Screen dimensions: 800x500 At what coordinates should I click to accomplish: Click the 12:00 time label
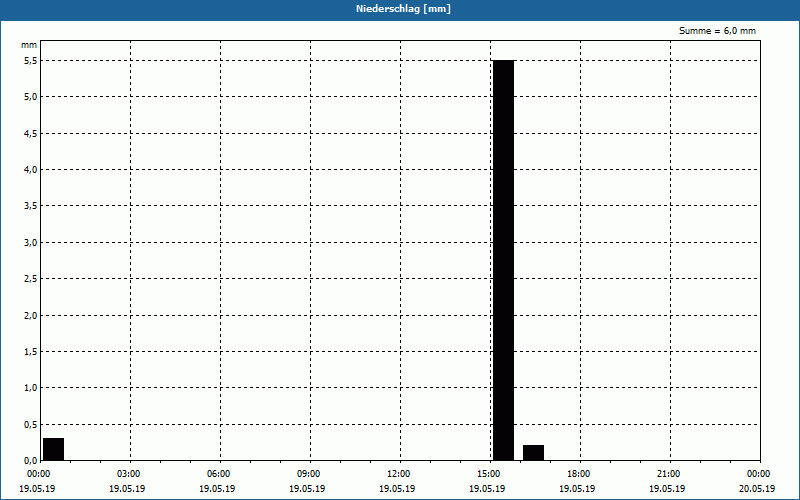click(x=398, y=474)
